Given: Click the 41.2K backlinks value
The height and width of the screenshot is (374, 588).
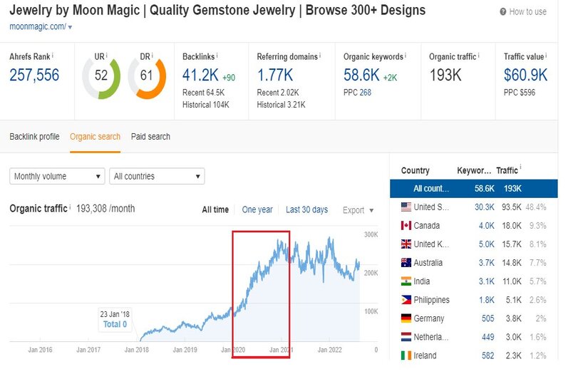Looking at the screenshot, I should tap(200, 76).
